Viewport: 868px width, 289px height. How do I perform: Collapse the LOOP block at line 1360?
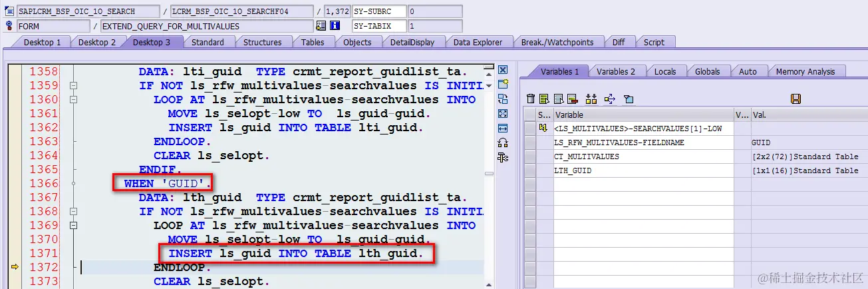(x=74, y=100)
